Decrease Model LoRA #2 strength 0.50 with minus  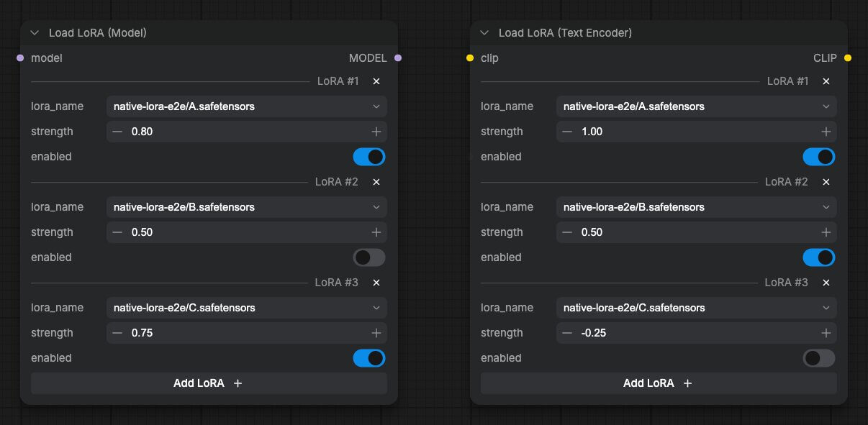click(117, 232)
